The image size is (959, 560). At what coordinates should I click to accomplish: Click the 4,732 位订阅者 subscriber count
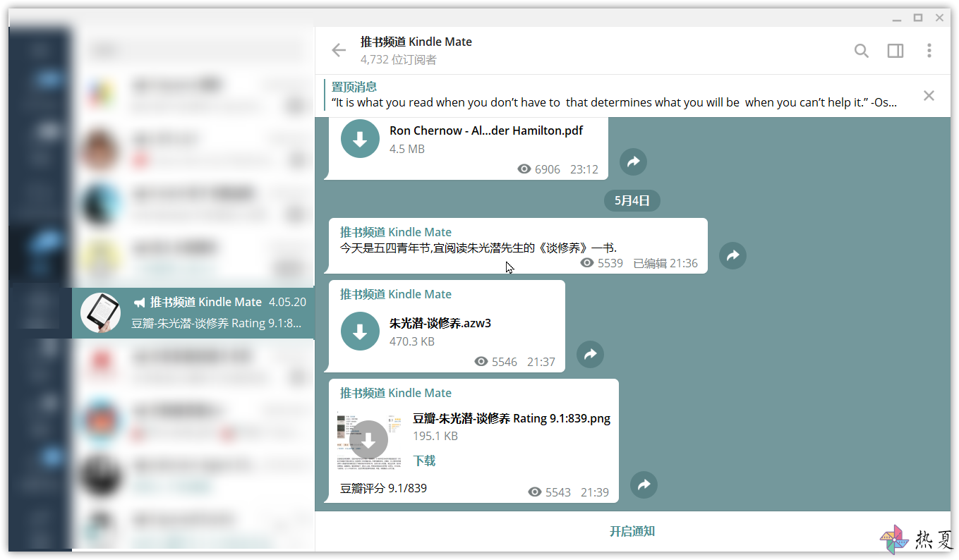pos(398,60)
